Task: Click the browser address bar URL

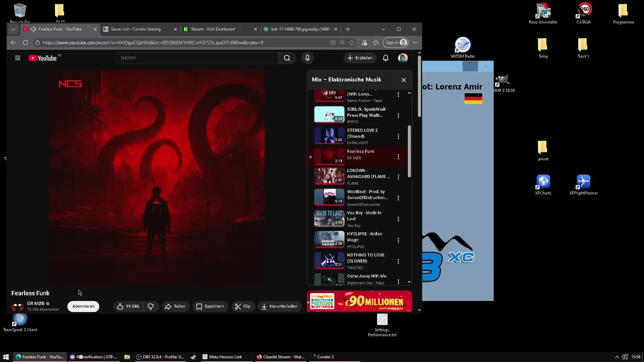Action: [x=153, y=43]
